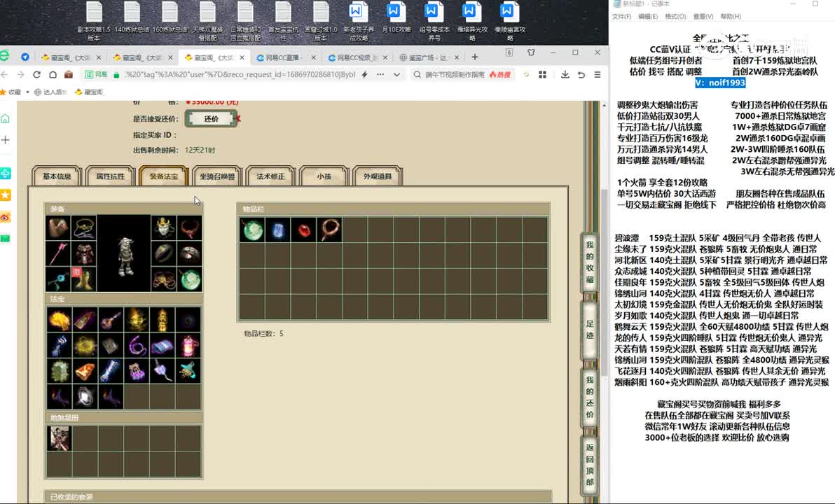Image resolution: width=835 pixels, height=504 pixels.
Task: Go back in the browser
Action: (x=5, y=74)
